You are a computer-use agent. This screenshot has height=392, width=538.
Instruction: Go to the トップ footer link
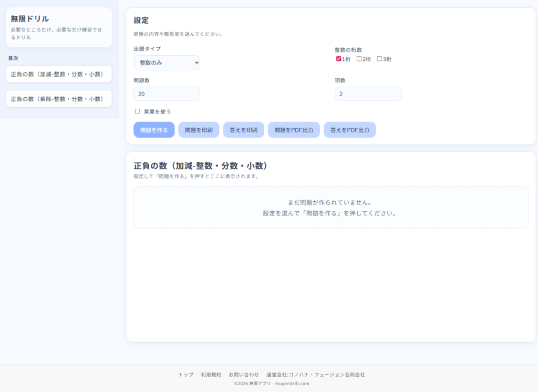(x=186, y=375)
